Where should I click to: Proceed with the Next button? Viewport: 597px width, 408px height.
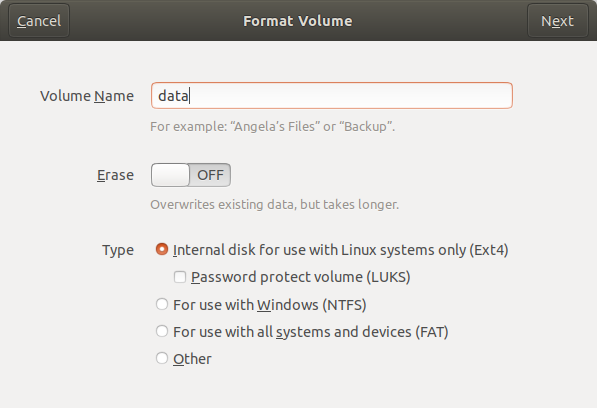point(557,21)
